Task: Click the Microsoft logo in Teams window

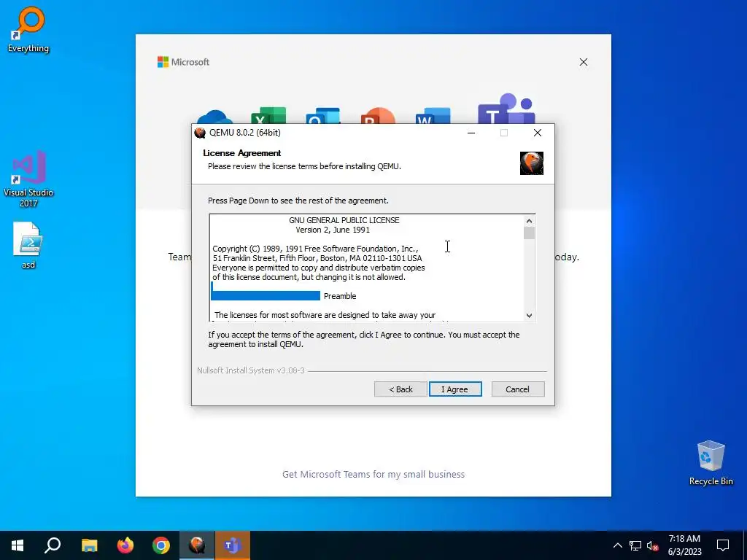Action: pos(183,62)
